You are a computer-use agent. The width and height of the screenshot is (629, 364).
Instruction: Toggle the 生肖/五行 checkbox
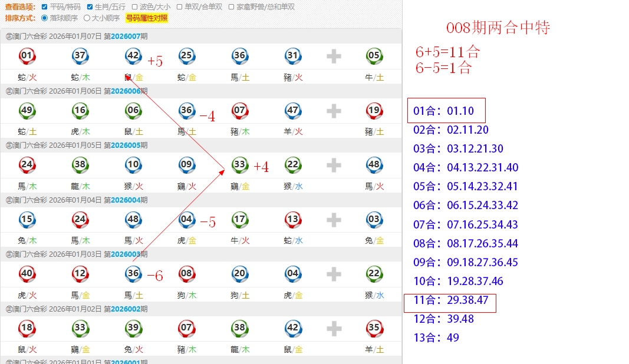(x=90, y=7)
